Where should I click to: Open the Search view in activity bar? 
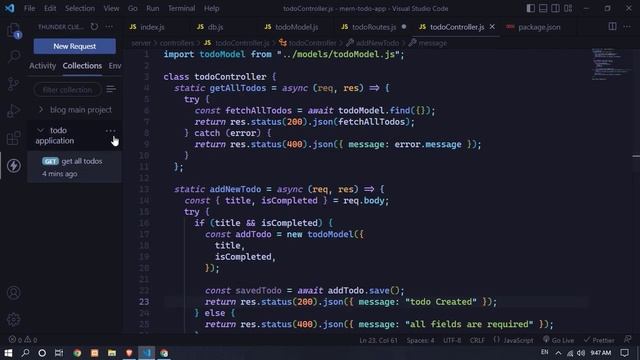tap(13, 56)
